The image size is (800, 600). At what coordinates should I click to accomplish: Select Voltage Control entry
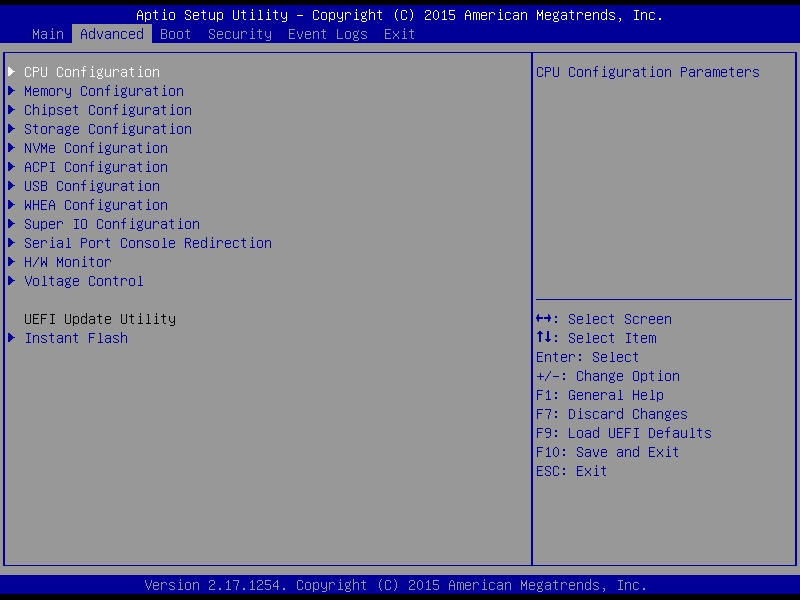(x=84, y=281)
